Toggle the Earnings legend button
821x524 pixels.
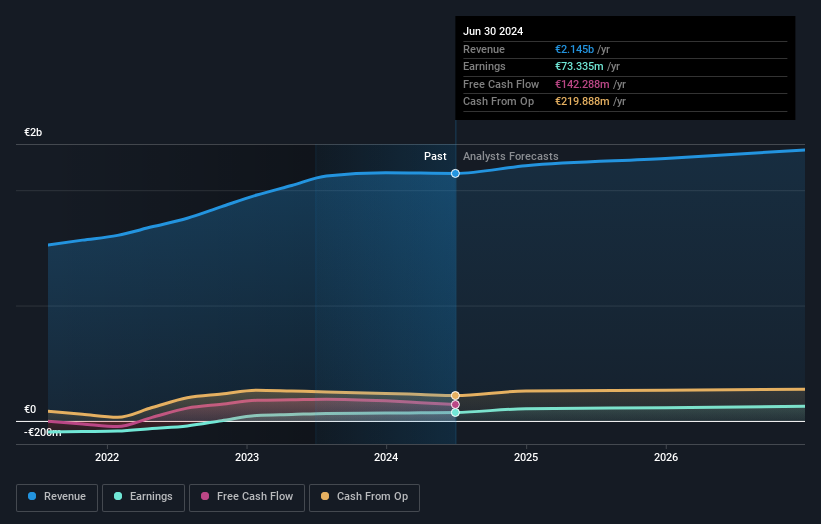coord(143,497)
